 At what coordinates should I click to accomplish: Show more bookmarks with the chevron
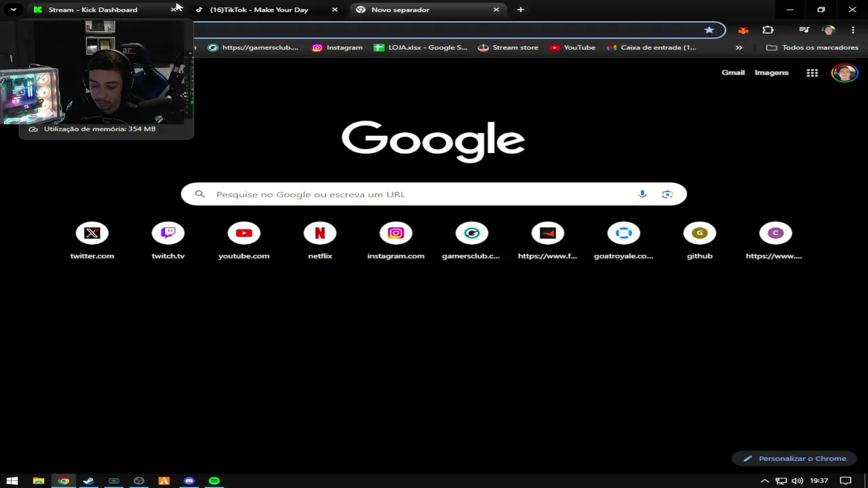click(739, 47)
